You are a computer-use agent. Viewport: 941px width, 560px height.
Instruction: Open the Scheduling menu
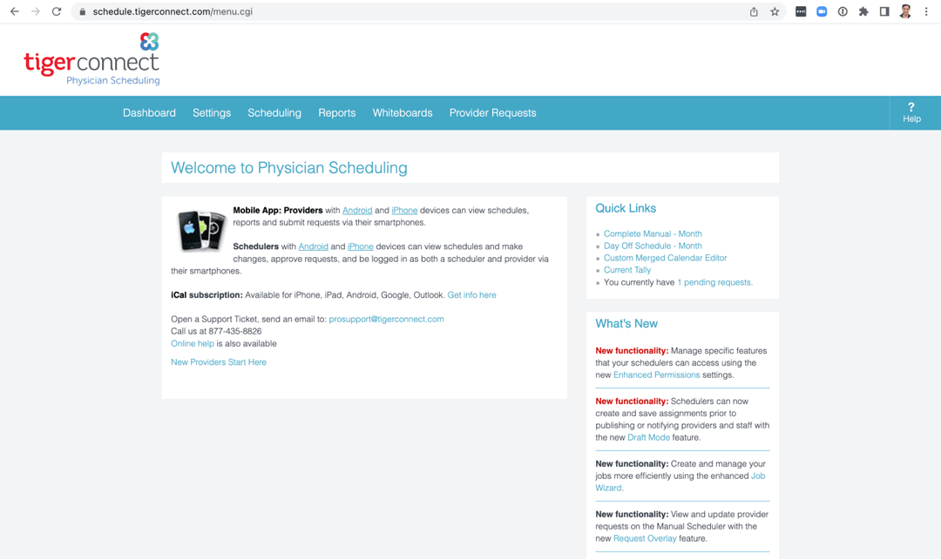pyautogui.click(x=274, y=112)
